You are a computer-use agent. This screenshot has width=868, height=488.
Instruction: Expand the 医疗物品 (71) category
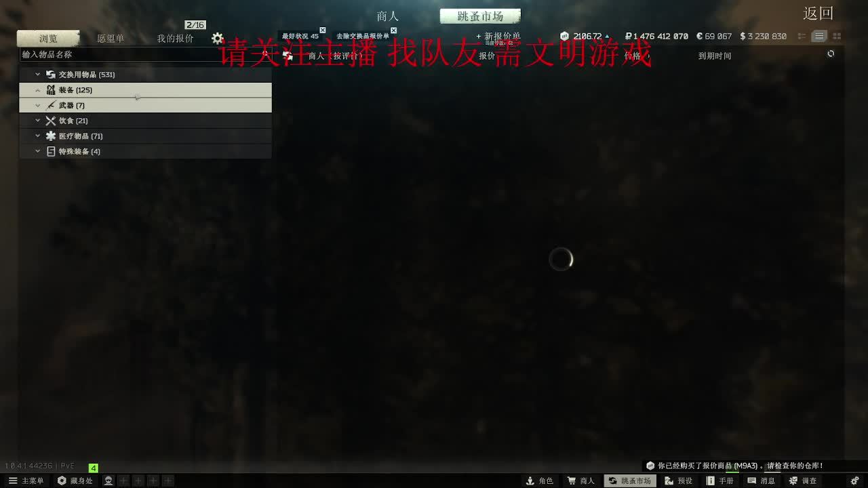coord(38,136)
